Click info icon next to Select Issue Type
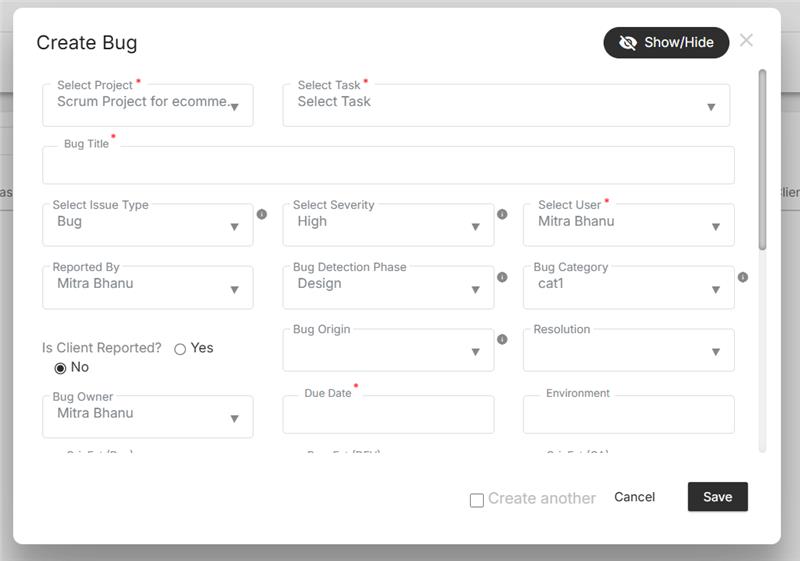Image resolution: width=800 pixels, height=561 pixels. tap(262, 214)
